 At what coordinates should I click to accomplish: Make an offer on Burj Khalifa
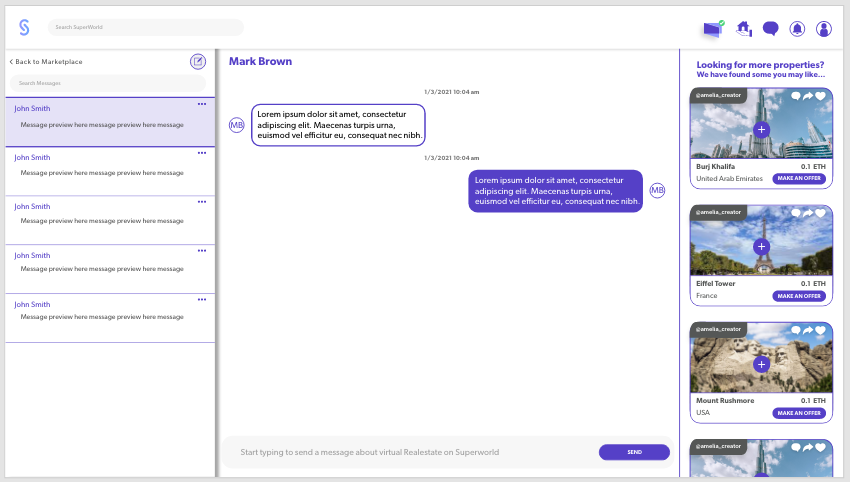pyautogui.click(x=799, y=178)
